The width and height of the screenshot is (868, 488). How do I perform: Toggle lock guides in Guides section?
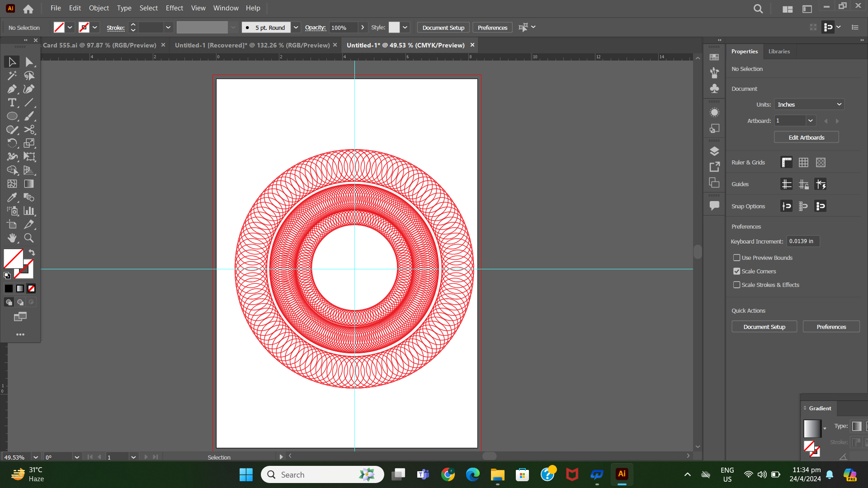click(803, 184)
